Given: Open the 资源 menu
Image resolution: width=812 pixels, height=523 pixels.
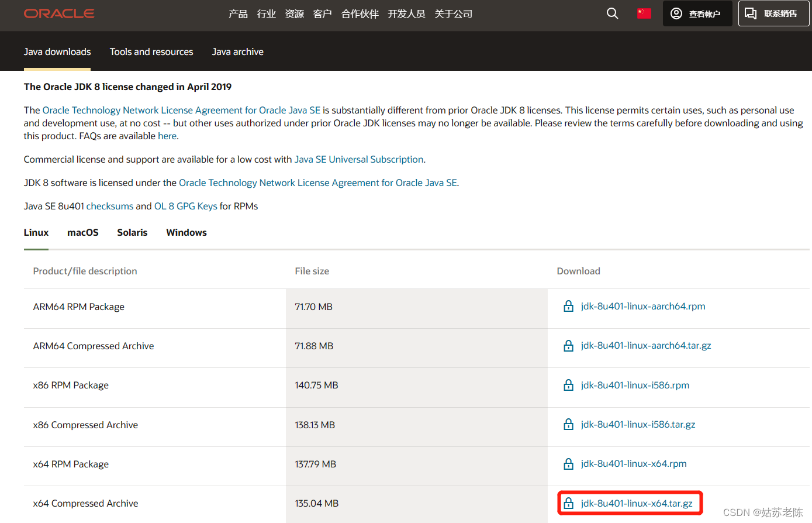Looking at the screenshot, I should (294, 13).
